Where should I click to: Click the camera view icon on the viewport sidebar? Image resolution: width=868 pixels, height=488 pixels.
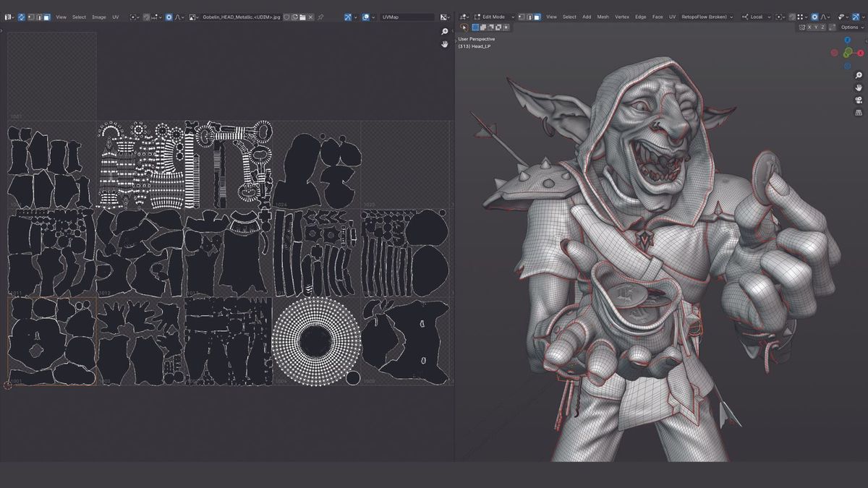click(859, 100)
